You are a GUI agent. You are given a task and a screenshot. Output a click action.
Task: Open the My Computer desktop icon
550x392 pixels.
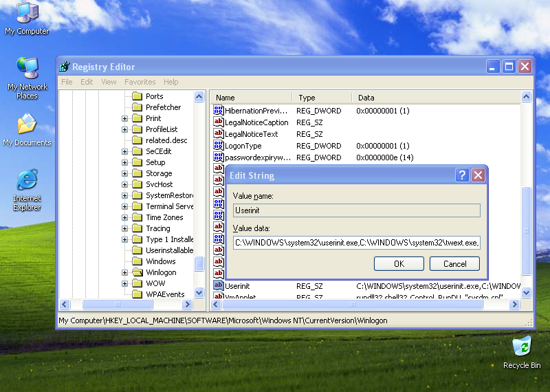coord(27,19)
